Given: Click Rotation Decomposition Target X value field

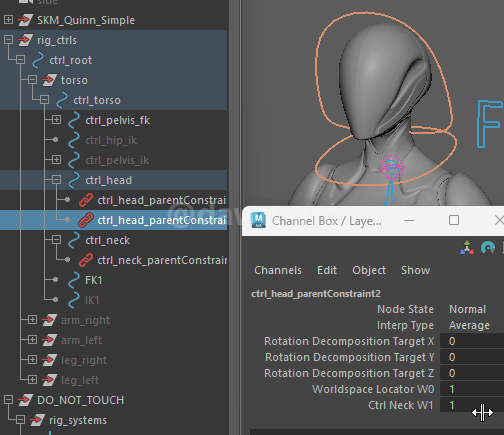Looking at the screenshot, I should pos(472,341).
